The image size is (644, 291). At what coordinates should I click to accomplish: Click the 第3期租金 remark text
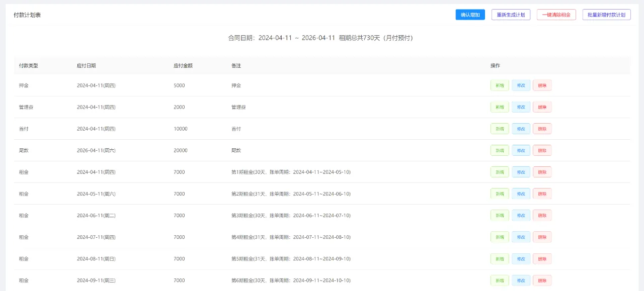(x=291, y=215)
